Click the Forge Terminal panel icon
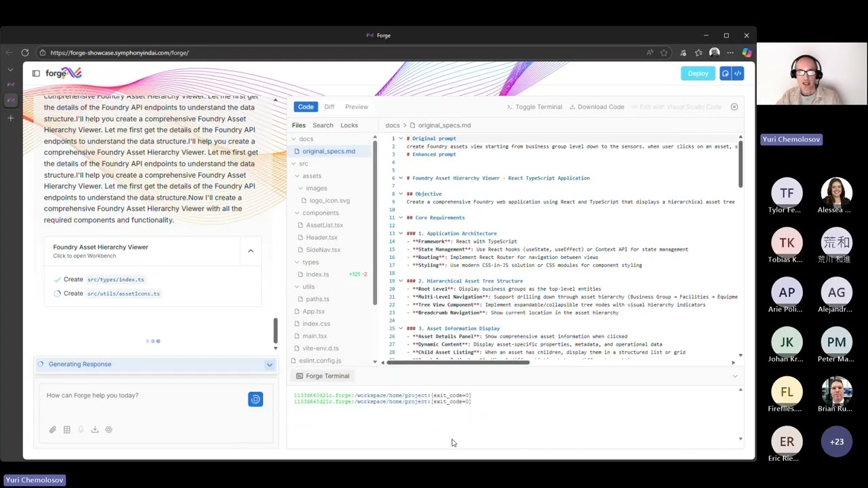The width and height of the screenshot is (868, 488). tap(299, 376)
